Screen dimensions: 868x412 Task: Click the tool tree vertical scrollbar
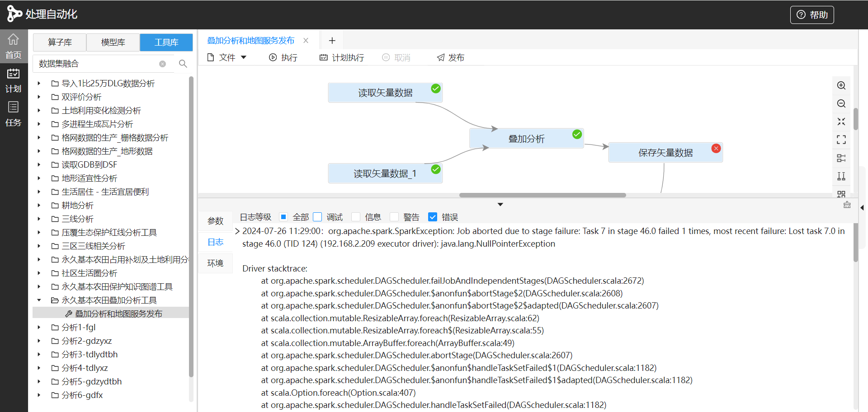(191, 226)
